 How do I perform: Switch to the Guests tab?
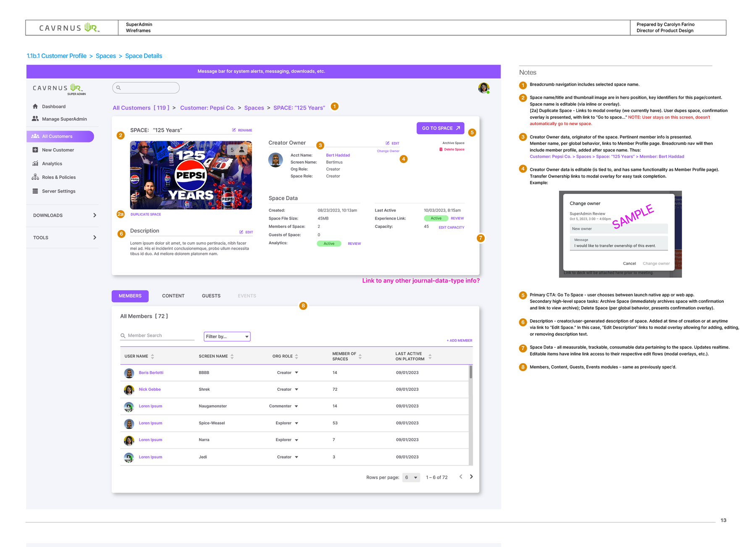coord(211,296)
